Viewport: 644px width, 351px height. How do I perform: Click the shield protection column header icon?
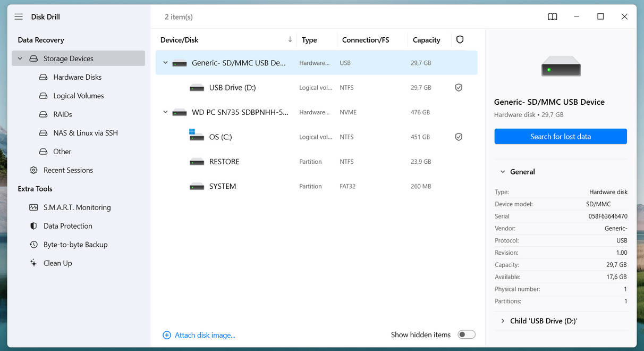click(460, 40)
